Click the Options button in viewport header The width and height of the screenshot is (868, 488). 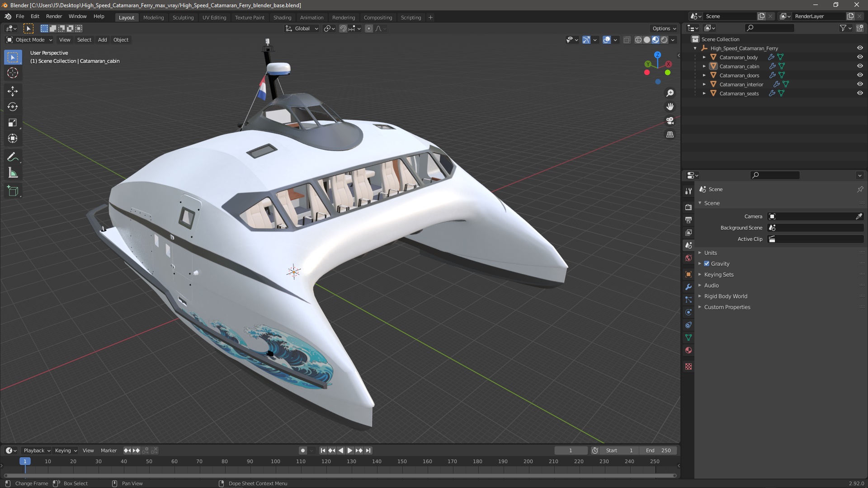[664, 28]
